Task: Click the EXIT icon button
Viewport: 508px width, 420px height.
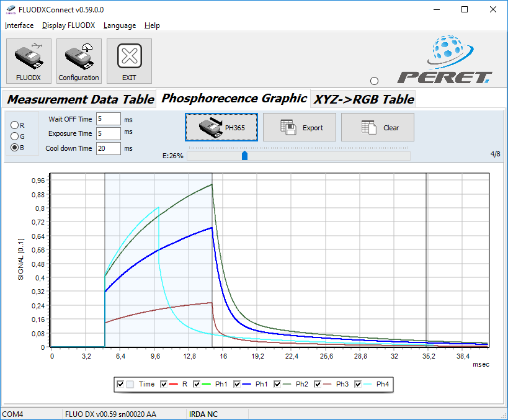Action: point(129,61)
